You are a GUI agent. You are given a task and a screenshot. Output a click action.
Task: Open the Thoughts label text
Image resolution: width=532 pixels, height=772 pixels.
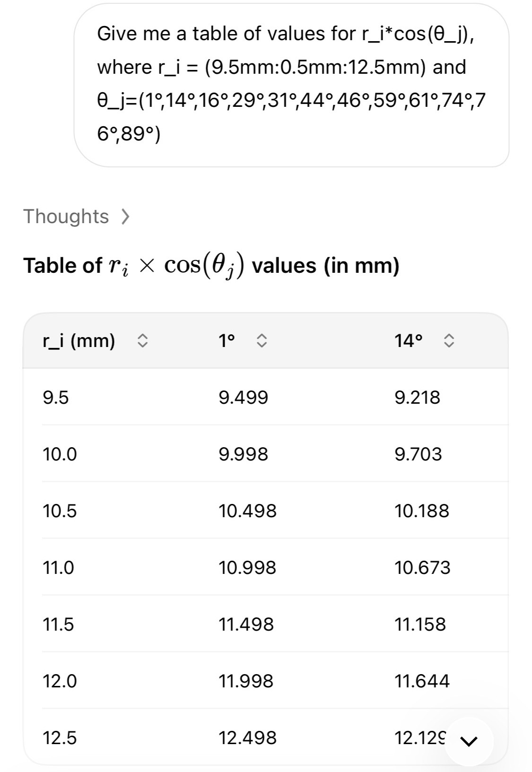click(x=66, y=217)
